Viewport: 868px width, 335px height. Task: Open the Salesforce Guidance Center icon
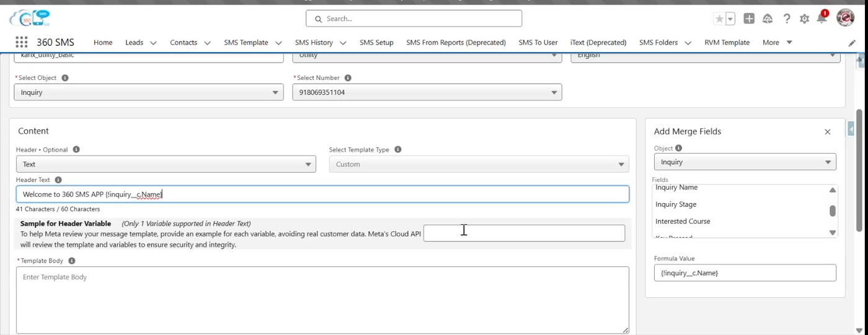tap(768, 19)
